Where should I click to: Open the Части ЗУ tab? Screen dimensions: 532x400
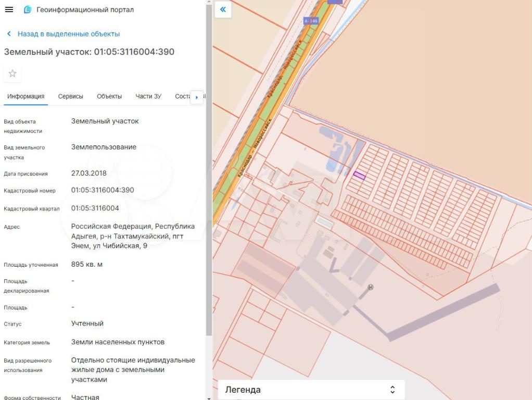click(x=148, y=96)
